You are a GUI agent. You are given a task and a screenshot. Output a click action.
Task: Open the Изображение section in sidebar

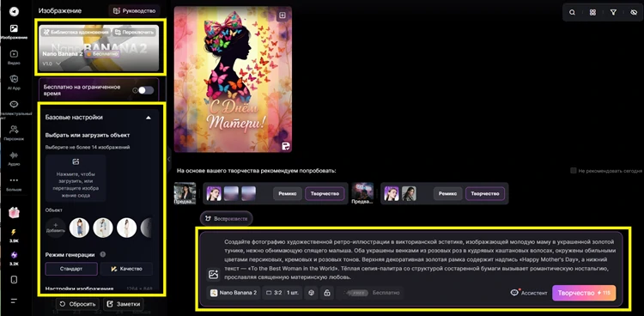pos(14,32)
